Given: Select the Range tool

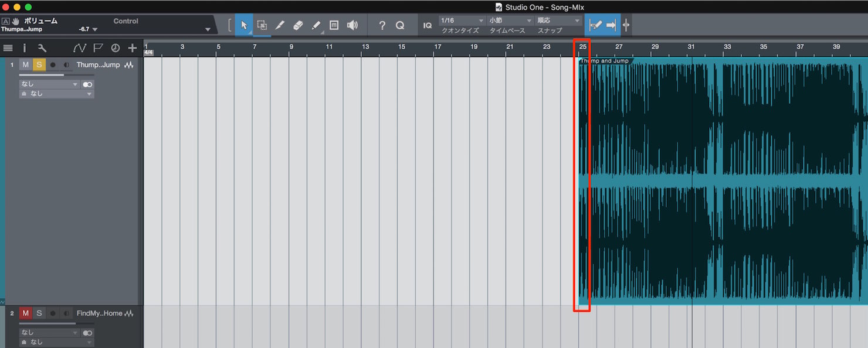Looking at the screenshot, I should coord(262,25).
